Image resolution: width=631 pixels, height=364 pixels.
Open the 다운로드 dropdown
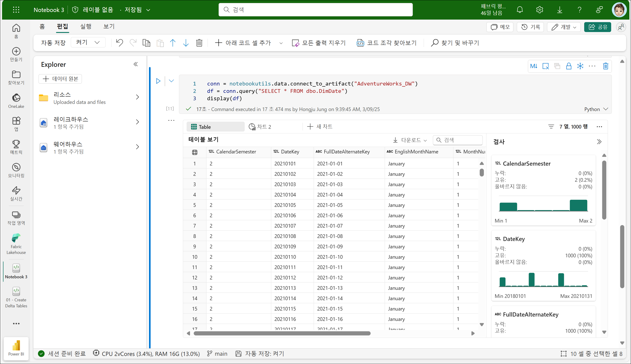(x=410, y=140)
